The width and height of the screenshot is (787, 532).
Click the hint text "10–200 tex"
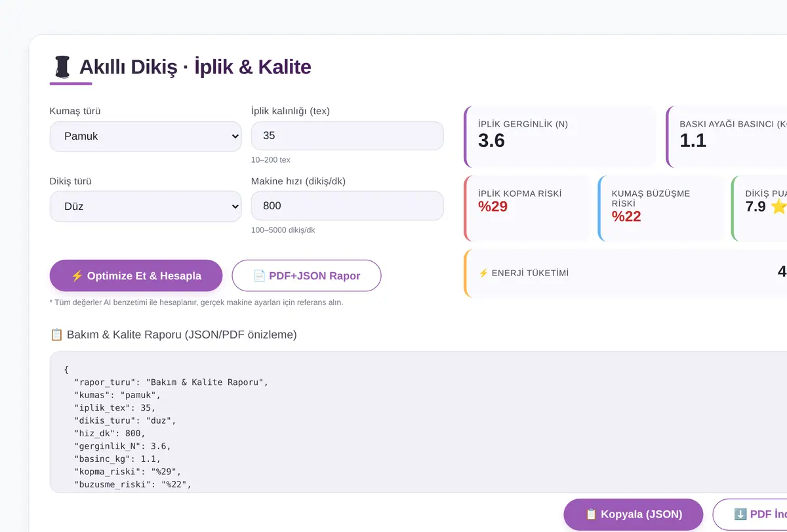pyautogui.click(x=271, y=160)
